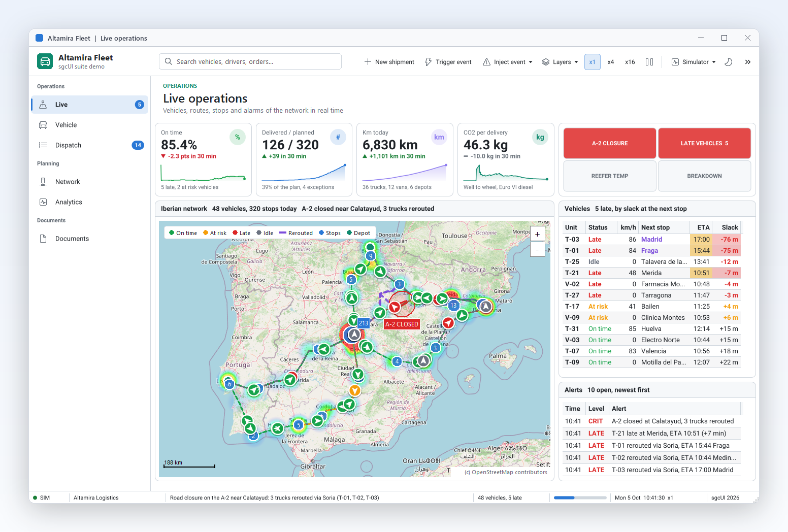Click the Trigger event lightning icon
Screen dimensions: 788x532
pos(429,62)
